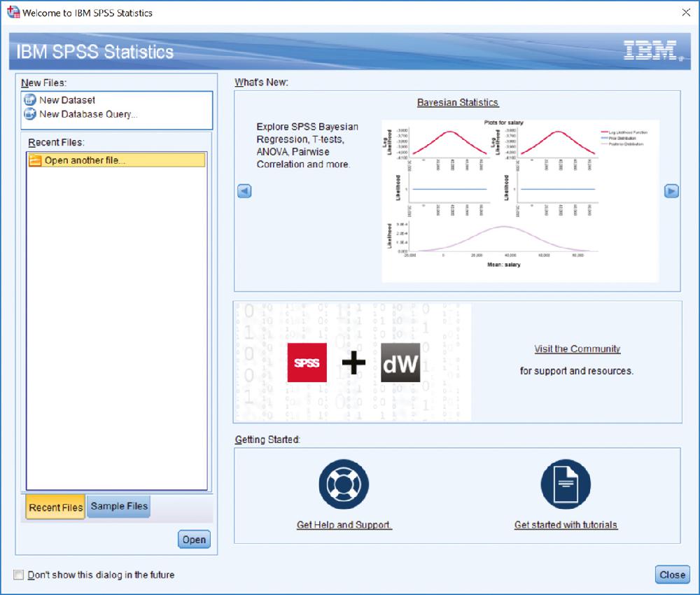Viewport: 700px width, 595px height.
Task: Show previous What's New slide
Action: click(x=244, y=191)
